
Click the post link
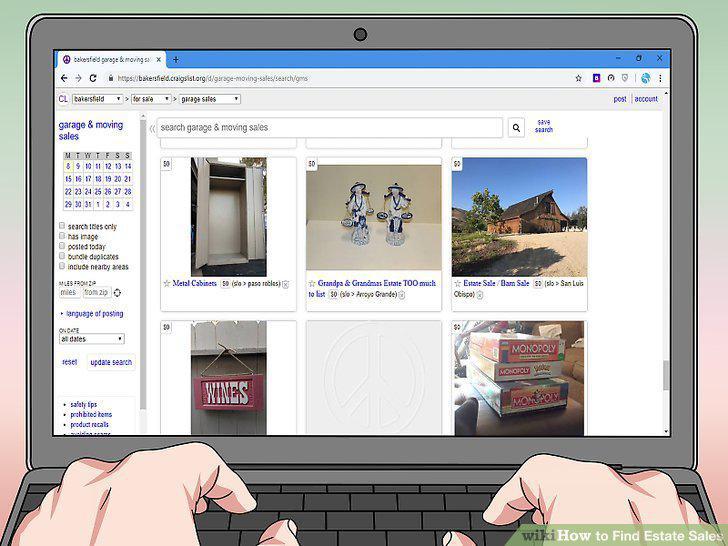[x=620, y=99]
